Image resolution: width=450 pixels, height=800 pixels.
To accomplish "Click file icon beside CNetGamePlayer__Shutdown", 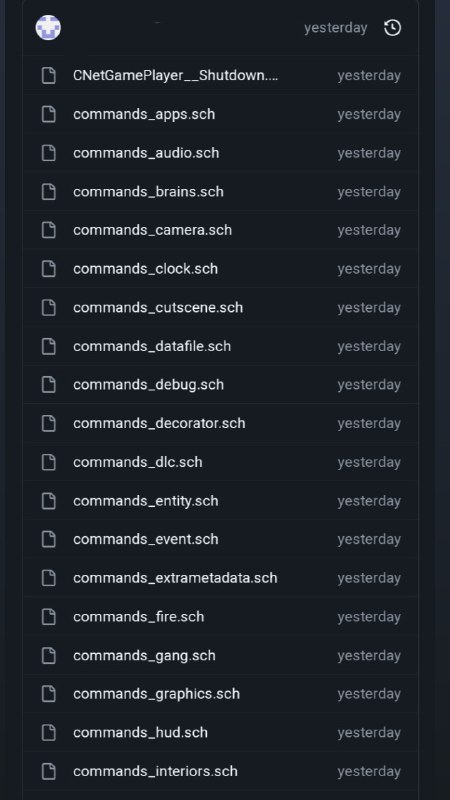I will coord(48,76).
